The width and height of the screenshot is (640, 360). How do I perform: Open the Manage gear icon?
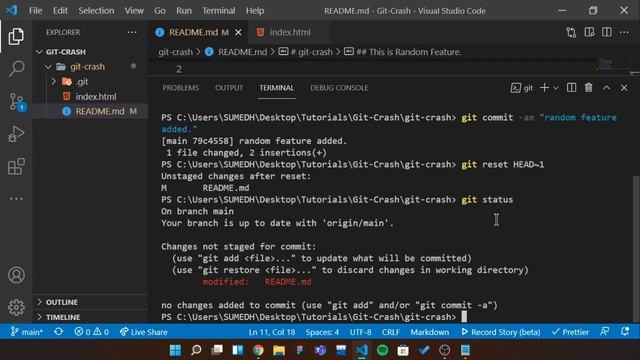click(x=16, y=307)
